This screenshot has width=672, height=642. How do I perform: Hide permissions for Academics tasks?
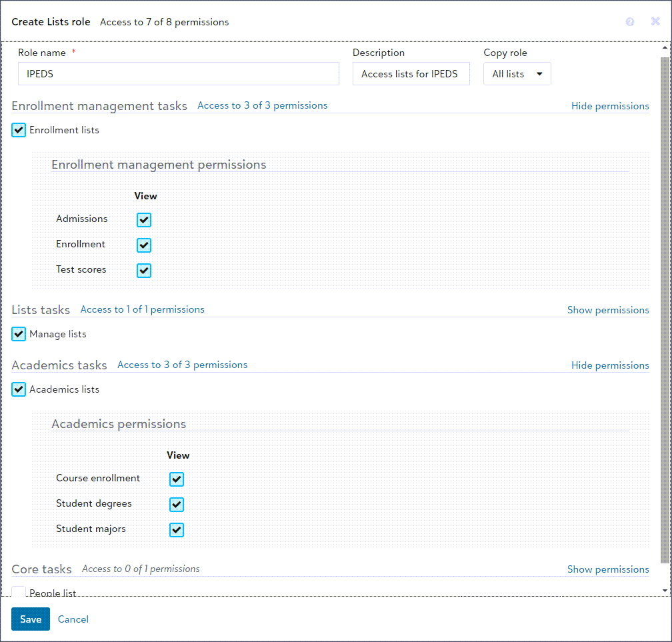pos(610,365)
